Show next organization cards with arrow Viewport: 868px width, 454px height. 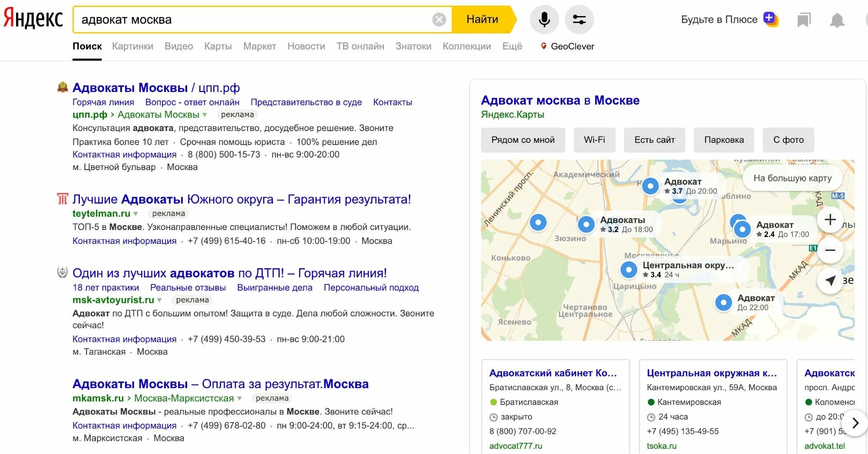[x=855, y=422]
